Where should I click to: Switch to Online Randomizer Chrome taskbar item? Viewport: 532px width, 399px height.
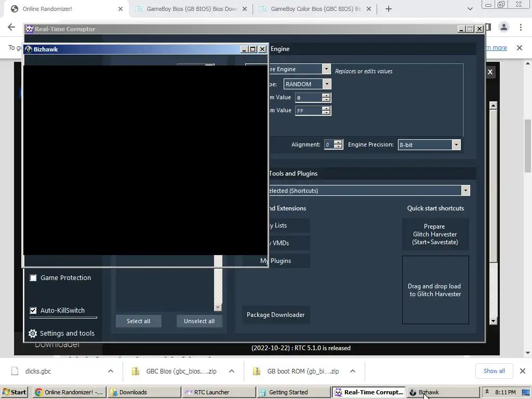point(70,392)
